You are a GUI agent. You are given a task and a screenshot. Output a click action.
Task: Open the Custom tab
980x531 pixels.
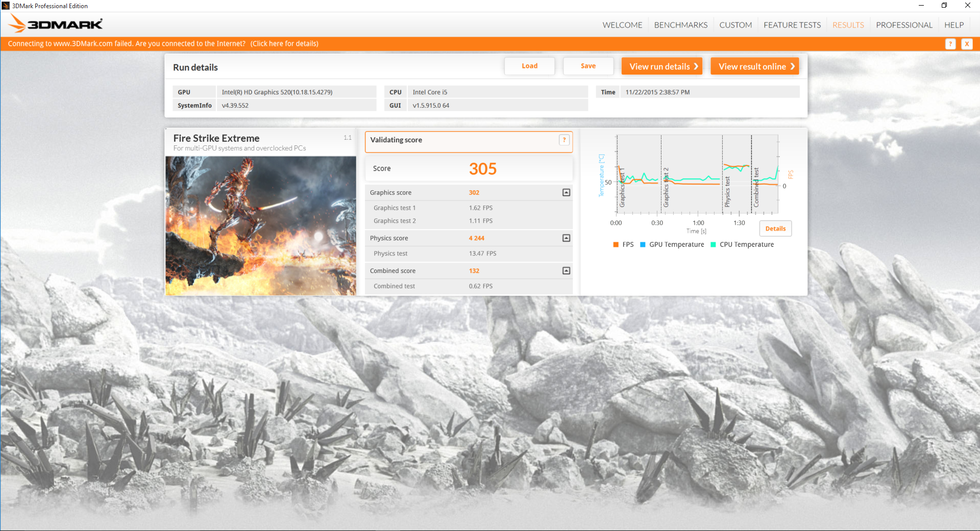(736, 25)
